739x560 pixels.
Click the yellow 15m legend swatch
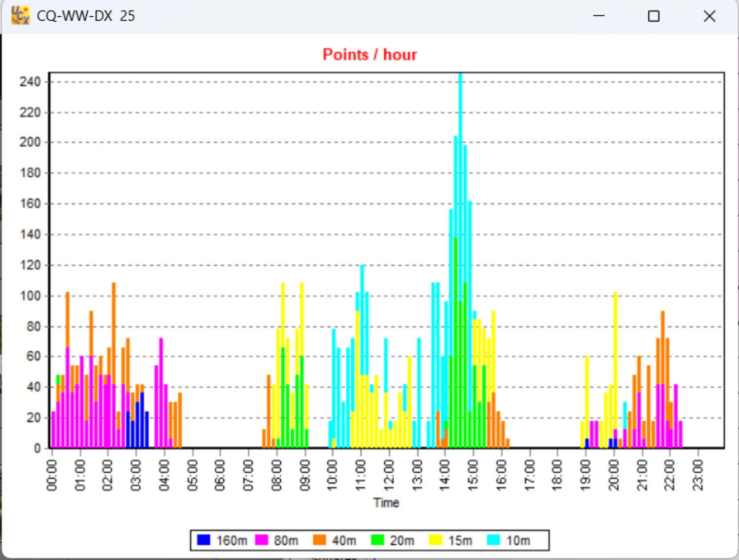click(436, 540)
